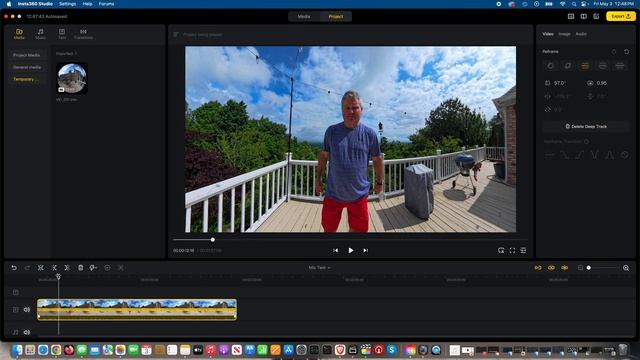
Task: Mute the music track audio
Action: pyautogui.click(x=27, y=332)
